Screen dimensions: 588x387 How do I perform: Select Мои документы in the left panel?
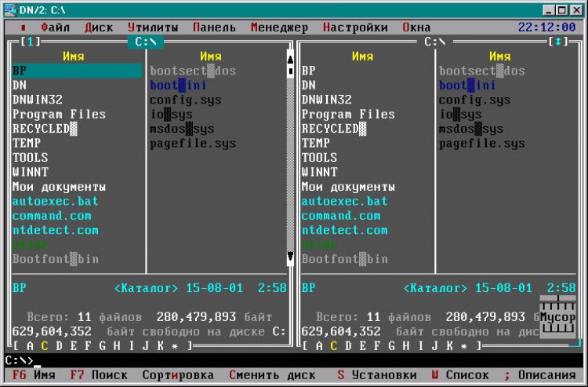(x=59, y=187)
